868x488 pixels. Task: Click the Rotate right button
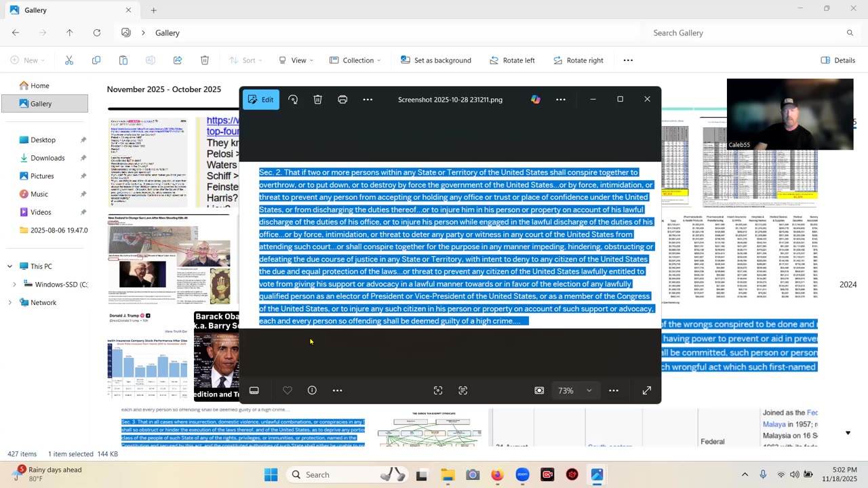point(578,60)
